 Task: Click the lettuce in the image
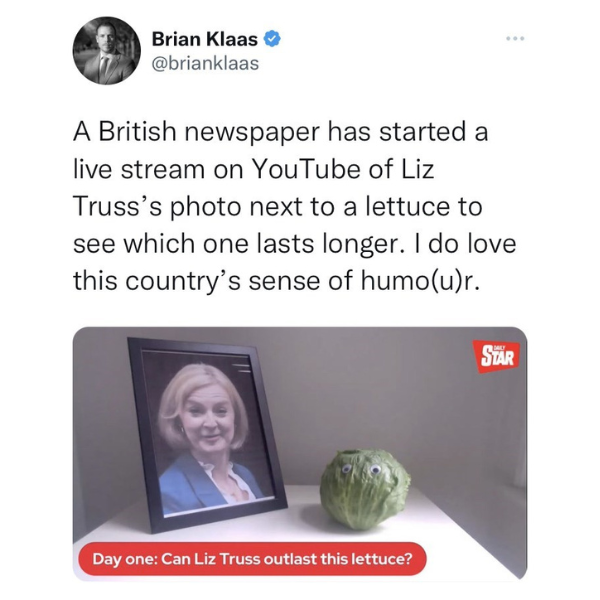pyautogui.click(x=365, y=490)
